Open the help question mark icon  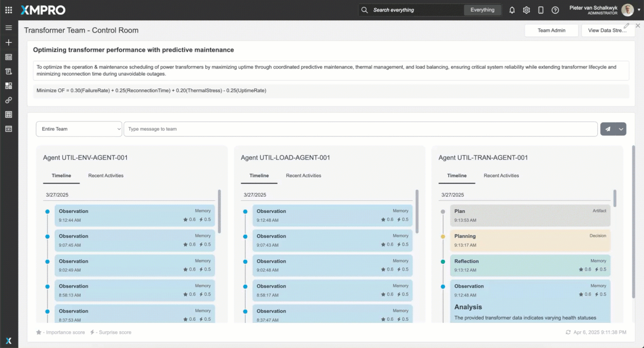[555, 10]
